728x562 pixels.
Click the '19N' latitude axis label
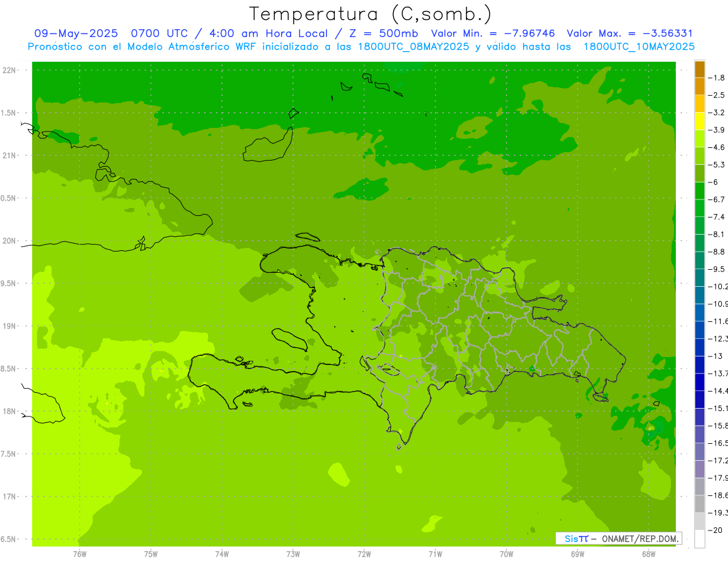click(10, 326)
